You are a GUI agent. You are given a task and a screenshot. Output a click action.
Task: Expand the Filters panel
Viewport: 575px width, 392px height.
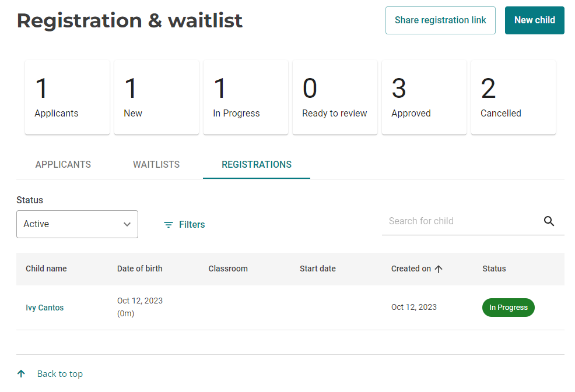(184, 224)
